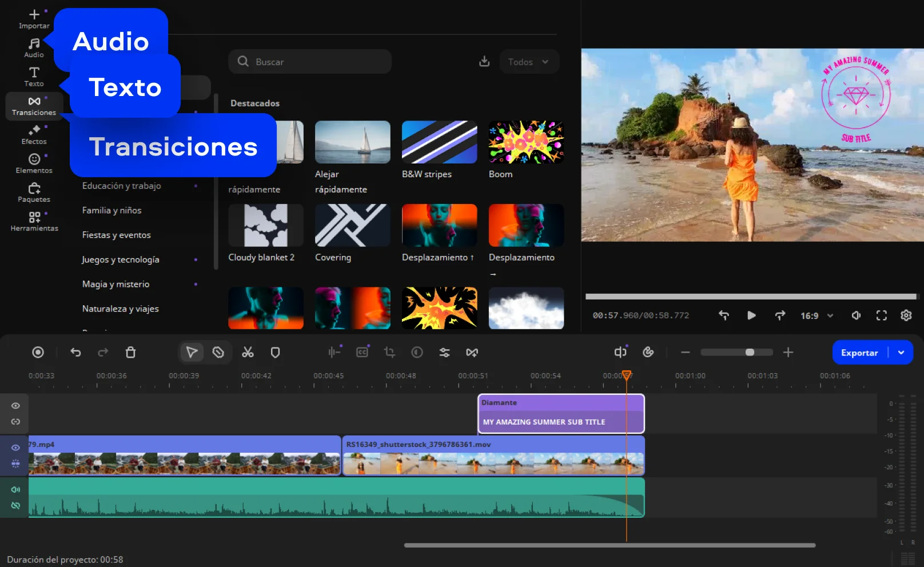The width and height of the screenshot is (924, 567).
Task: Click the CC subtitles icon above the timeline
Action: (x=362, y=352)
